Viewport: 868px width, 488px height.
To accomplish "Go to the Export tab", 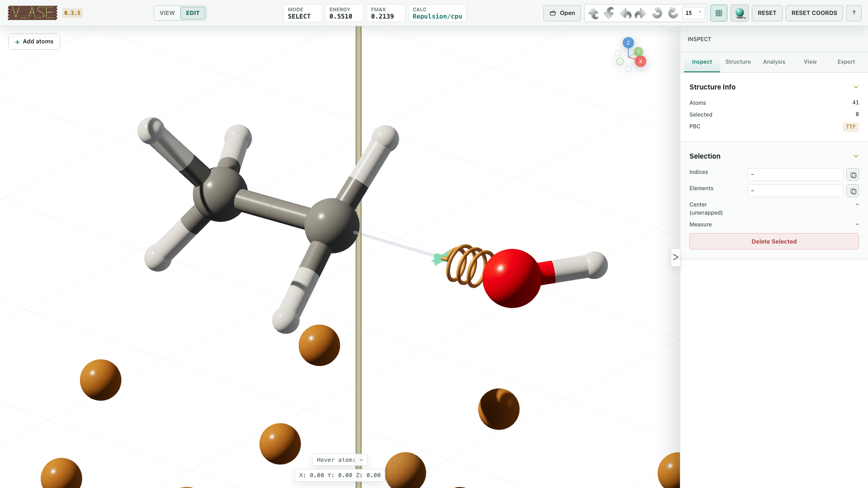I will tap(846, 62).
